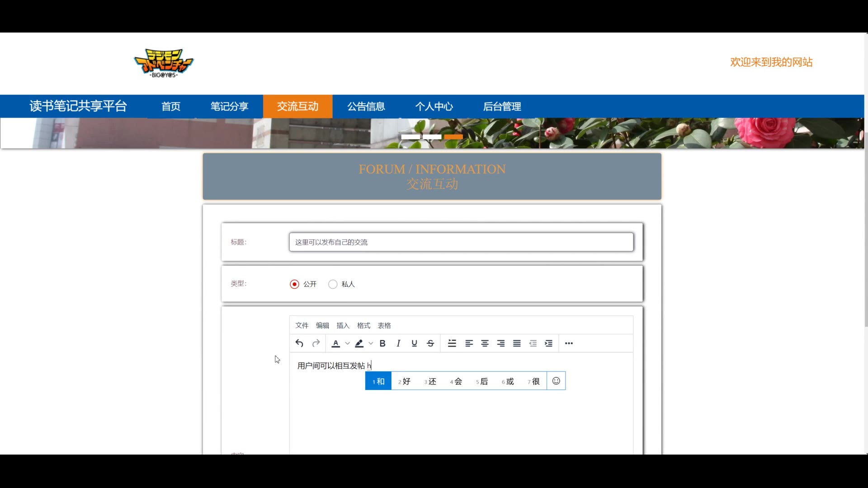
Task: Open the 格式 editor menu
Action: tap(363, 325)
